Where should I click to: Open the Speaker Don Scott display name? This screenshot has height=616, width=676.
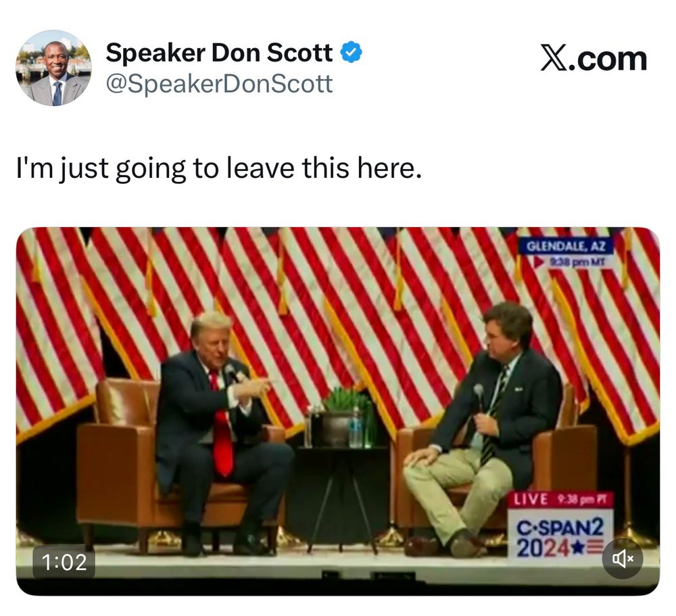[x=219, y=53]
